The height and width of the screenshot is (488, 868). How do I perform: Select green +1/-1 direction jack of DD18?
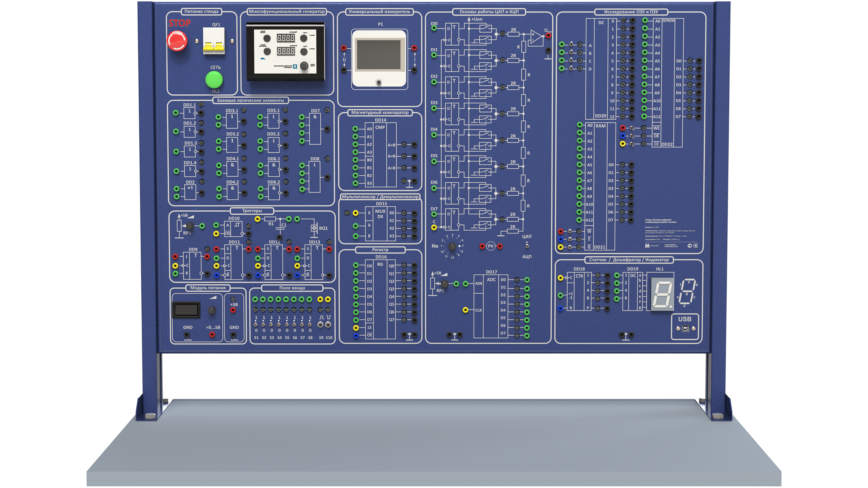pos(560,295)
